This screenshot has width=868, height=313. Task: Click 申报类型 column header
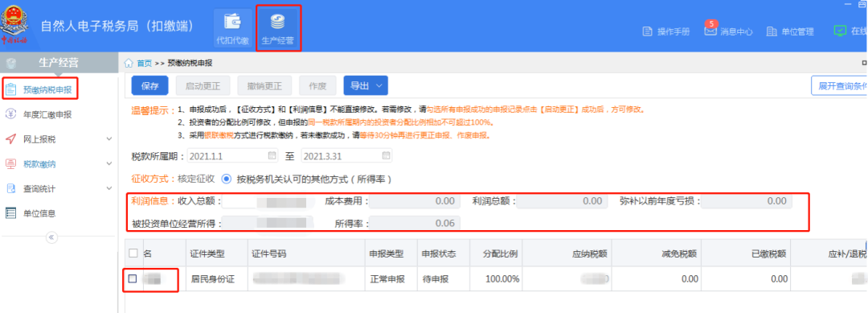click(386, 253)
